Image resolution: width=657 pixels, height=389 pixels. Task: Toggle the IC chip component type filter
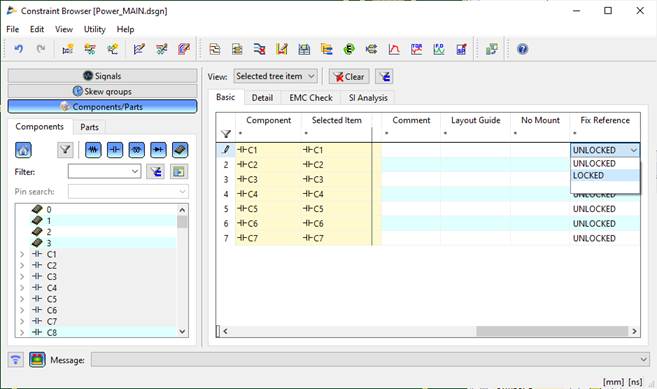180,150
